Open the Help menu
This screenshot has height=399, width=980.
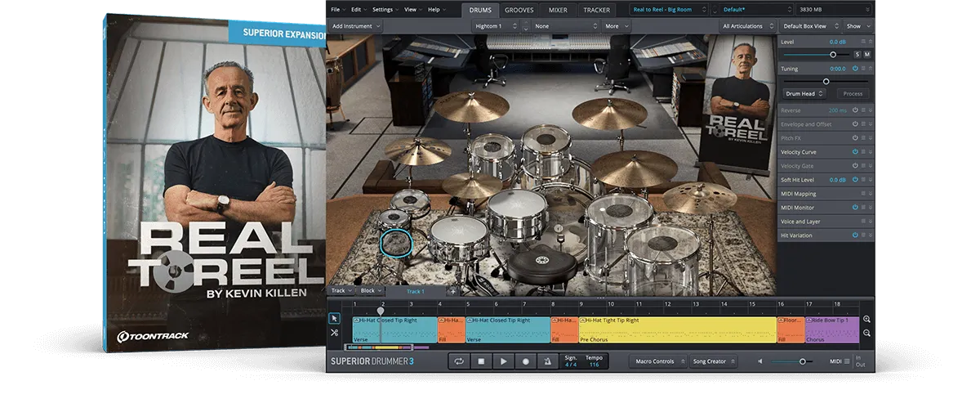pyautogui.click(x=436, y=9)
